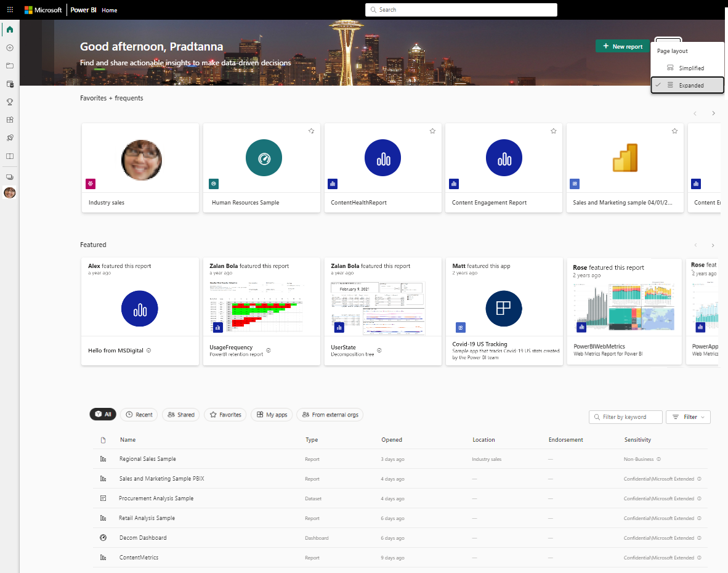Open the Data hub icon in left navigation

[10, 84]
